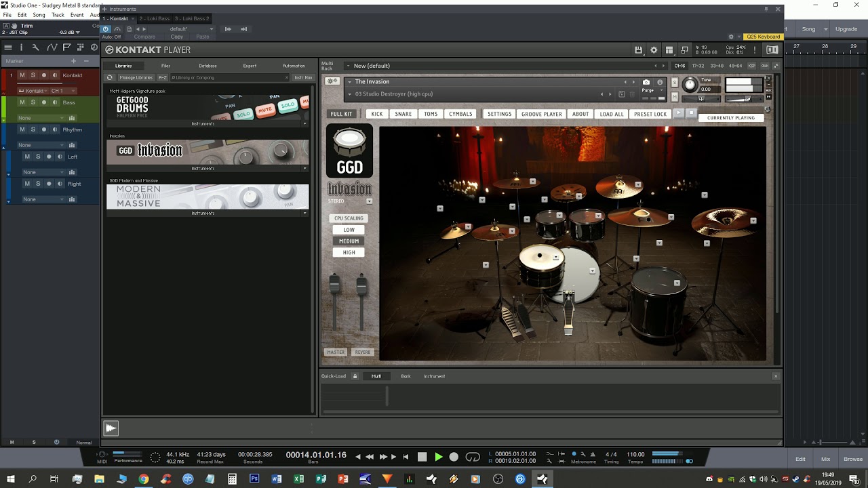Open instrument wrench settings for The Invasion
Image resolution: width=868 pixels, height=488 pixels.
point(332,81)
